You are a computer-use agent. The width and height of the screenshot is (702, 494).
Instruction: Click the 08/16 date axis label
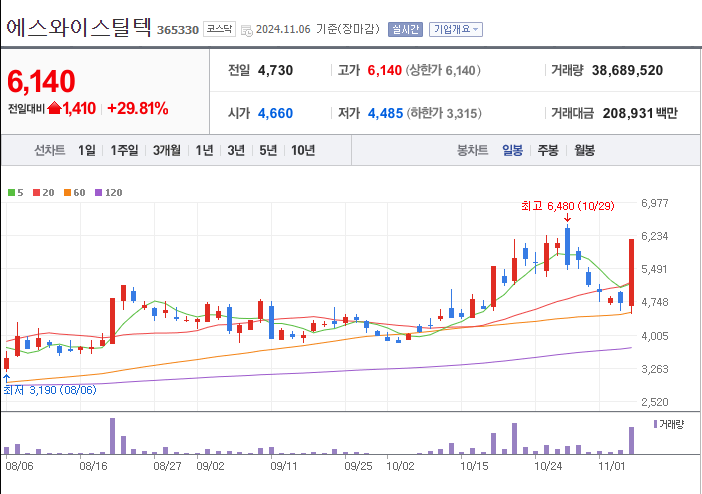coord(94,466)
